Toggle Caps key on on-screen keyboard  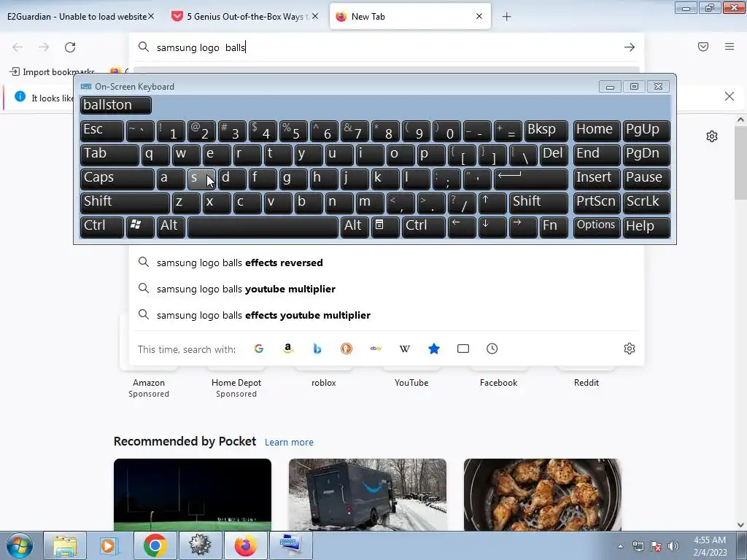117,178
